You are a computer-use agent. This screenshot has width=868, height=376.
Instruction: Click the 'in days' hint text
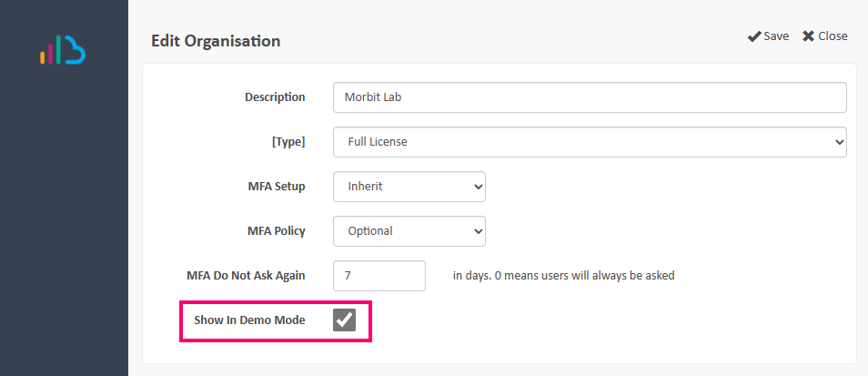[x=563, y=275]
